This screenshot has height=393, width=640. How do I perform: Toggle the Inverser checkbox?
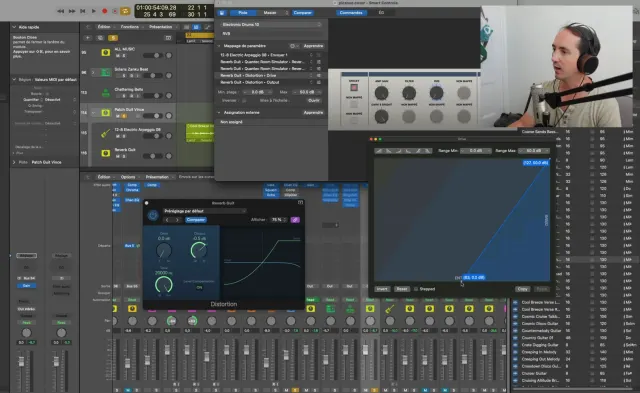point(244,100)
